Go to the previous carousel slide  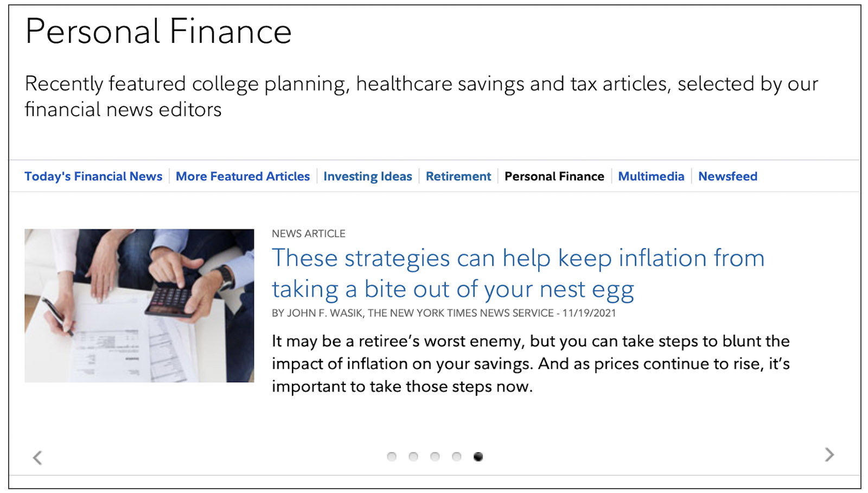click(x=37, y=458)
